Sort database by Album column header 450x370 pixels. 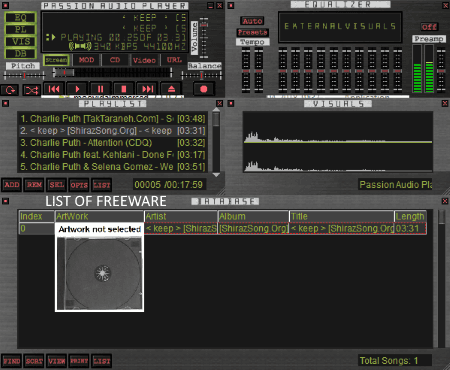254,216
